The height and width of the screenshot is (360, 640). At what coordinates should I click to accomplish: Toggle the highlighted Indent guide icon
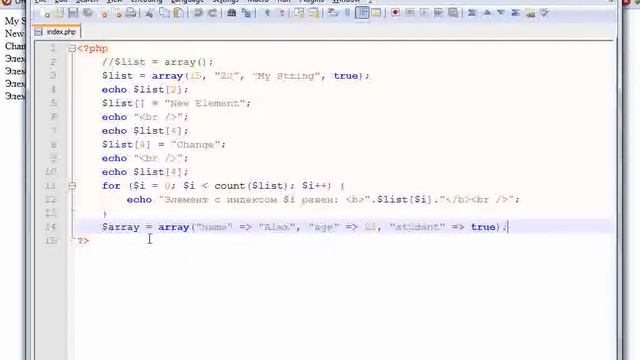(x=362, y=13)
